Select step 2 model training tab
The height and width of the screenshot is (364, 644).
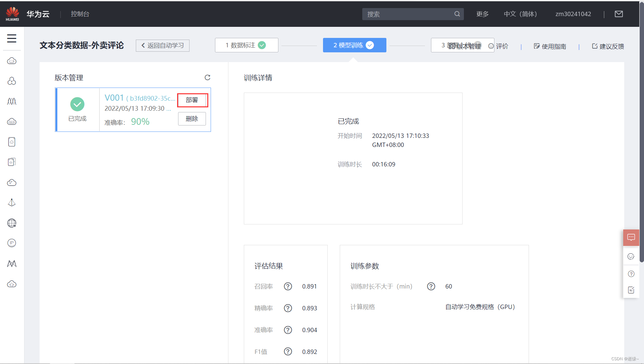coord(354,45)
